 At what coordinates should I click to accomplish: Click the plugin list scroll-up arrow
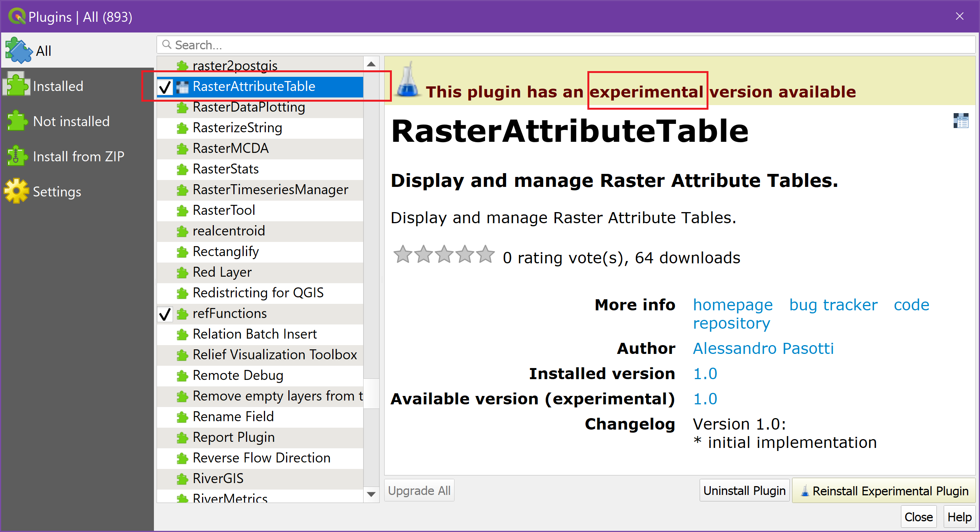click(371, 64)
